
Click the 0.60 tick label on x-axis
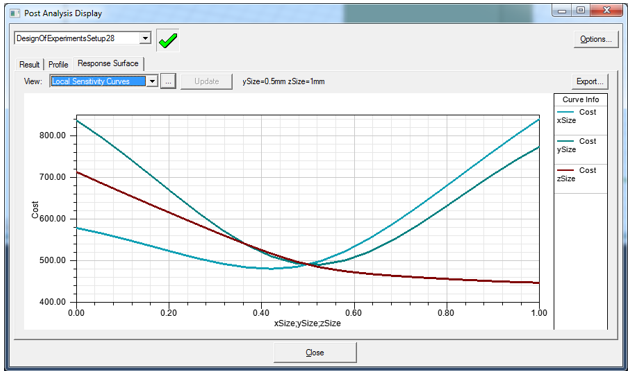coord(354,313)
